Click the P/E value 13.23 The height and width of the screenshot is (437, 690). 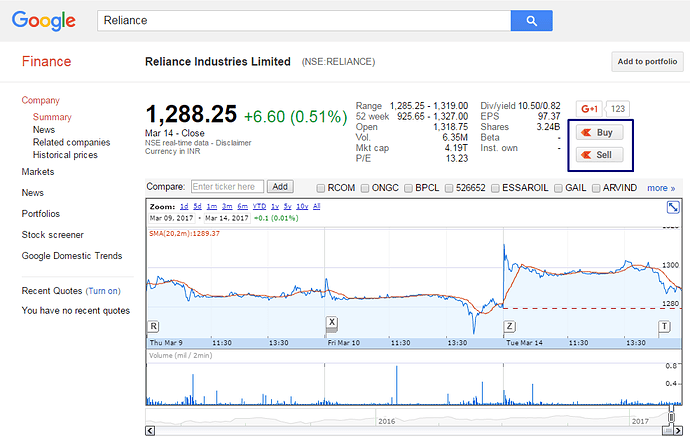457,159
